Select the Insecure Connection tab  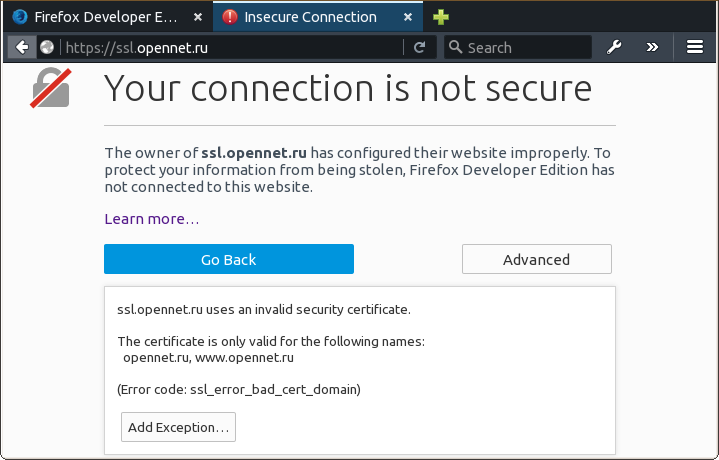click(318, 17)
